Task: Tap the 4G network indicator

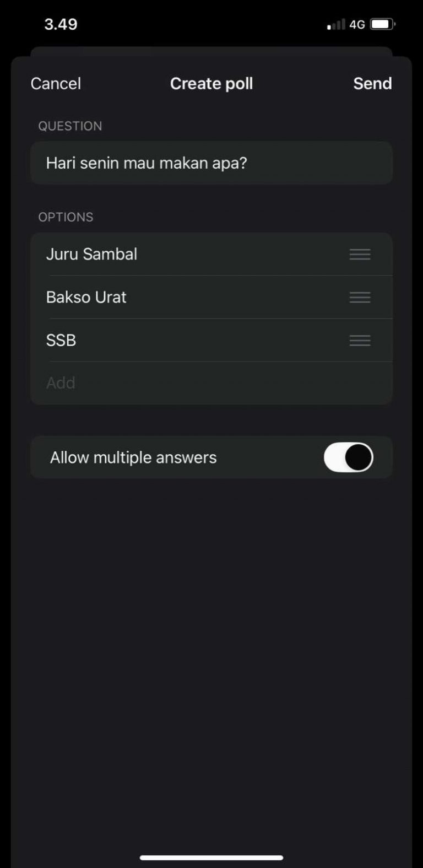Action: coord(357,24)
